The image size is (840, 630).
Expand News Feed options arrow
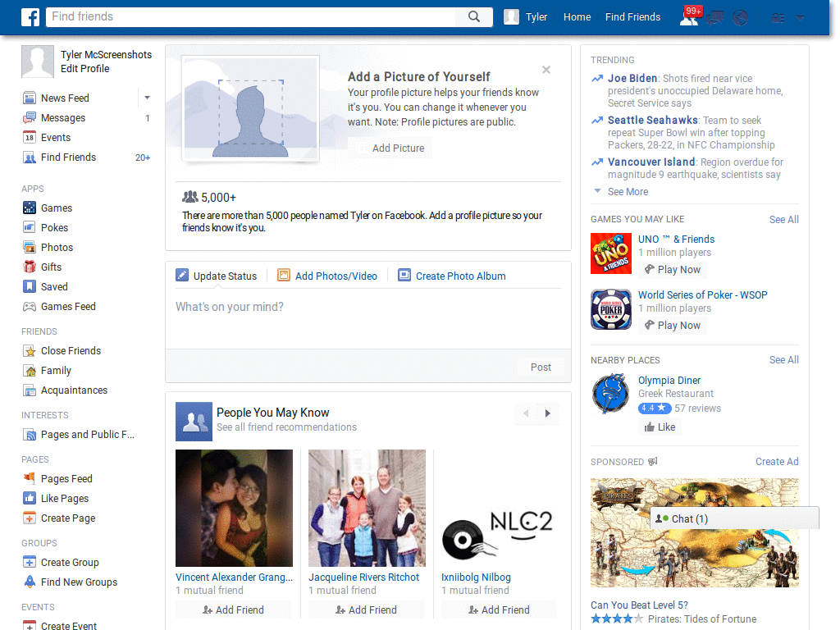(147, 98)
